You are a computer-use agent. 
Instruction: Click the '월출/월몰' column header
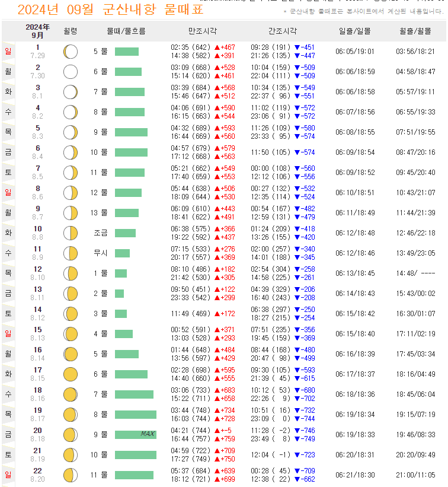415,31
